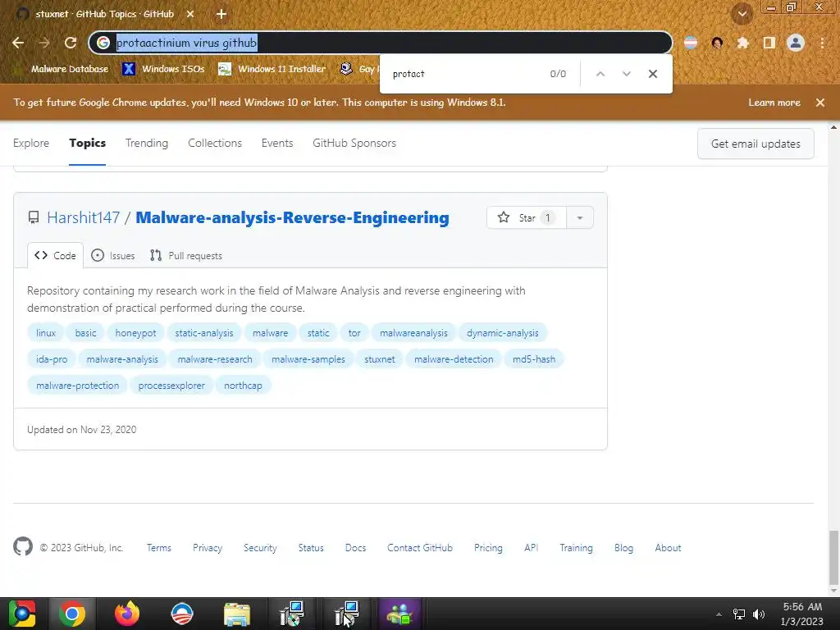This screenshot has height=630, width=840.
Task: Click the page vertical scrollbar thumb
Action: 833,558
